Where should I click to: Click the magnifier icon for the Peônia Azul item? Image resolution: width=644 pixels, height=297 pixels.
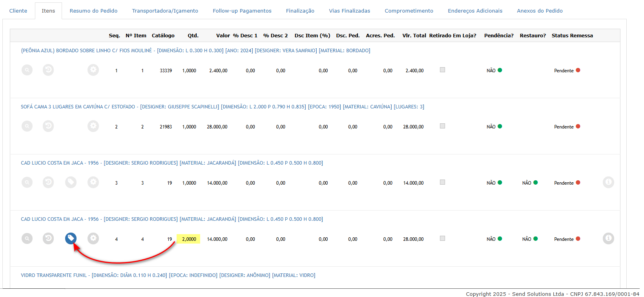(27, 70)
